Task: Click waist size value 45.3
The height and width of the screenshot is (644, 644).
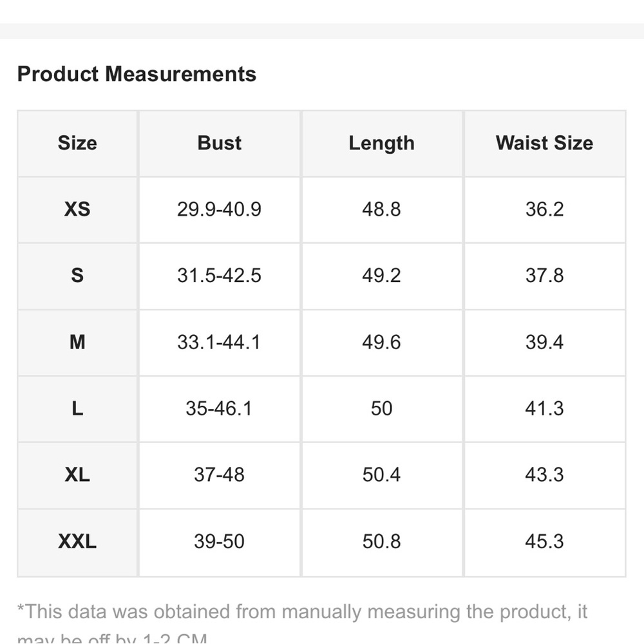Action: 545,542
